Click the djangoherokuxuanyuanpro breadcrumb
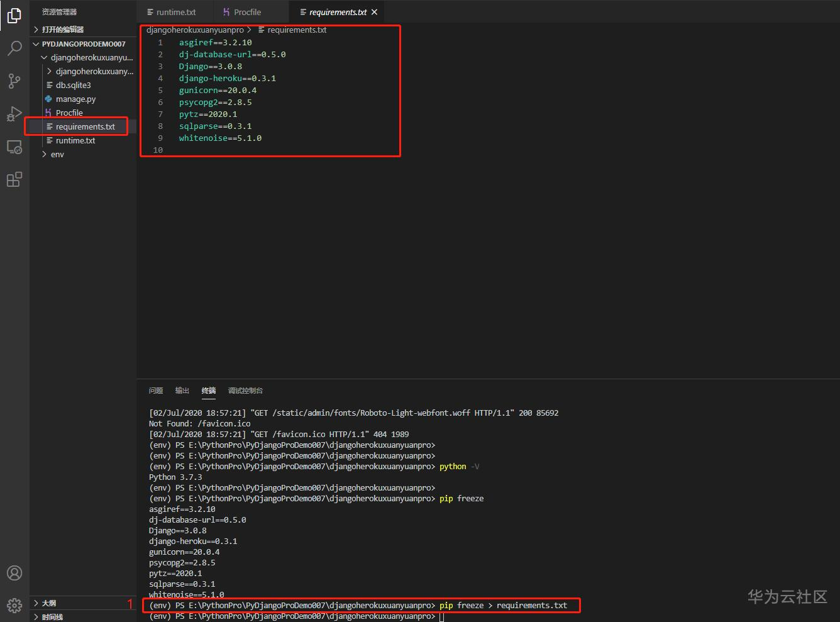The height and width of the screenshot is (622, 840). (195, 30)
